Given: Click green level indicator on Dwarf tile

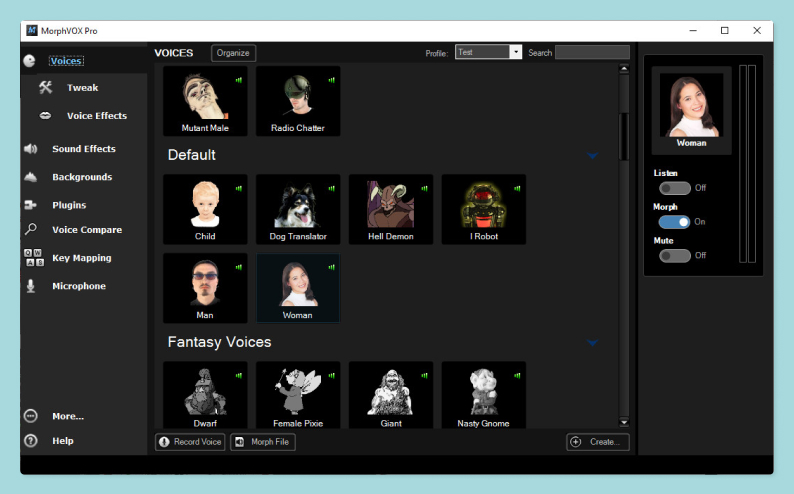Looking at the screenshot, I should [239, 376].
